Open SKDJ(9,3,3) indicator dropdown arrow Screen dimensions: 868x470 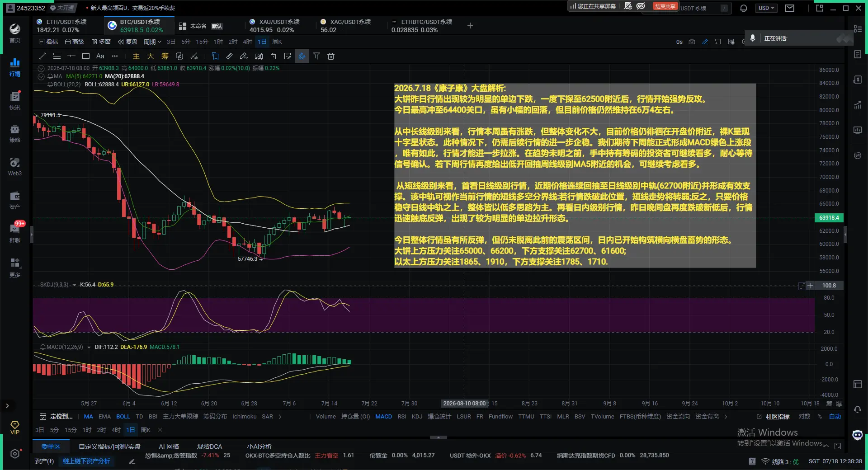click(x=74, y=285)
